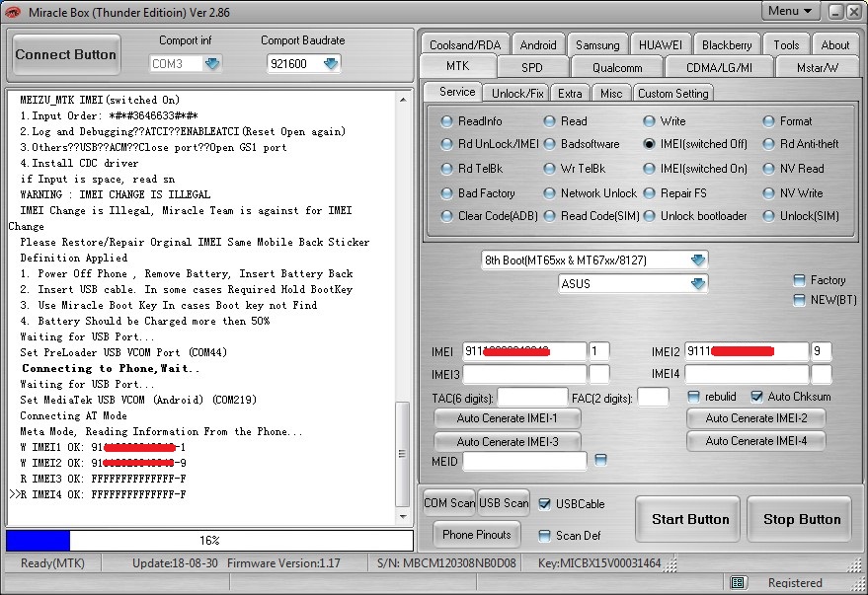Switch to the Qualcomm tab
Viewport: 868px width, 595px height.
tap(617, 67)
